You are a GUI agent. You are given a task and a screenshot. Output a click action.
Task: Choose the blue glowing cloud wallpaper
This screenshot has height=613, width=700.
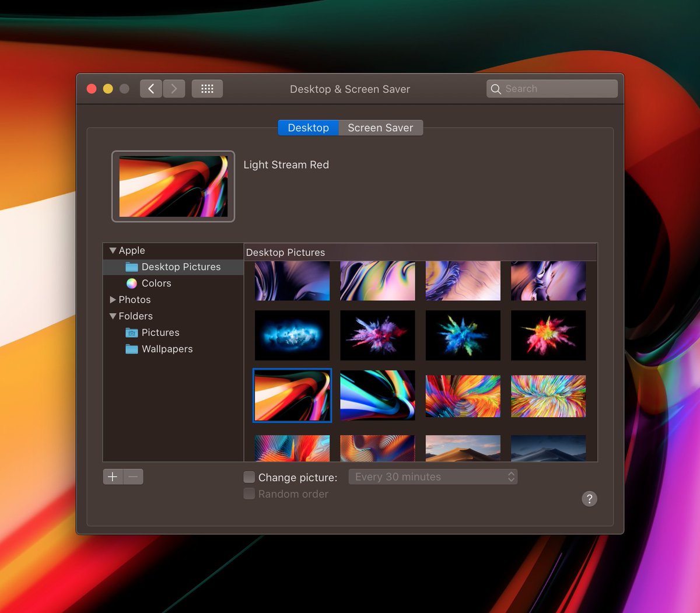point(292,335)
